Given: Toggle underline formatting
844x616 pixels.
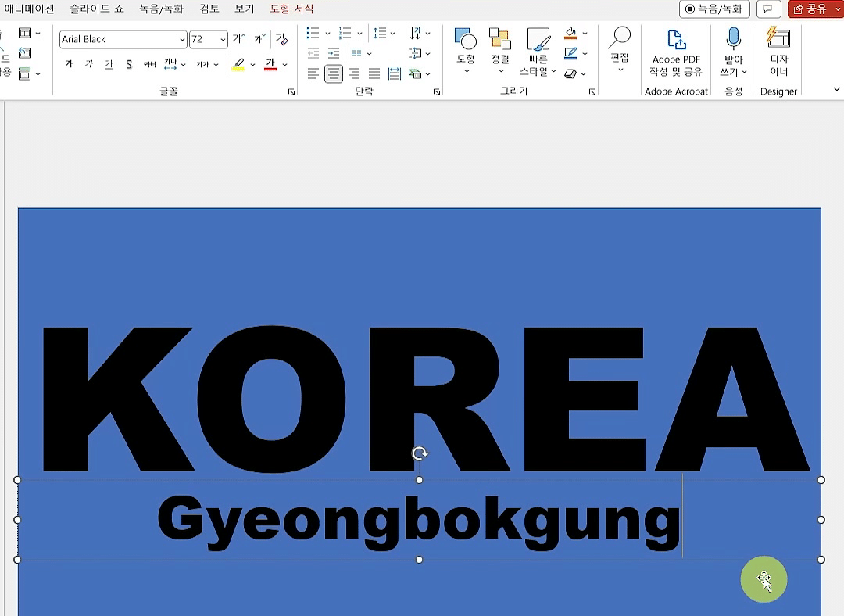Looking at the screenshot, I should tap(109, 64).
